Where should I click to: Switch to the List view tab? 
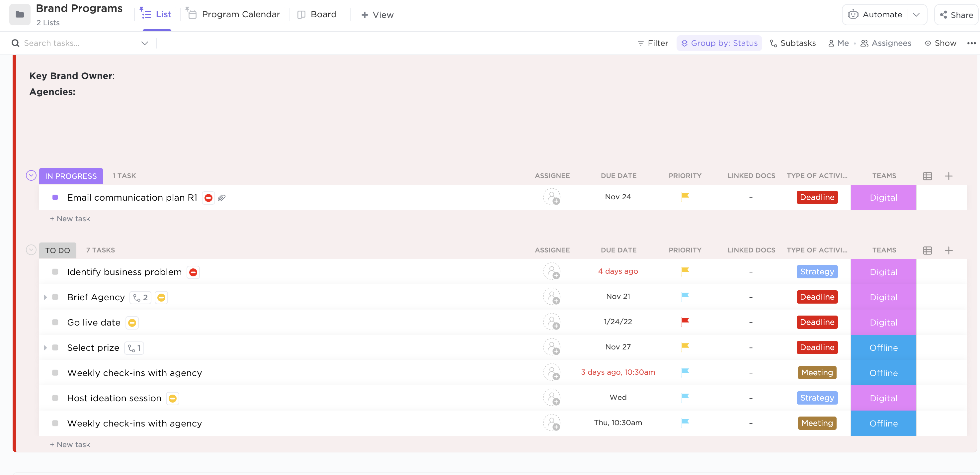156,14
